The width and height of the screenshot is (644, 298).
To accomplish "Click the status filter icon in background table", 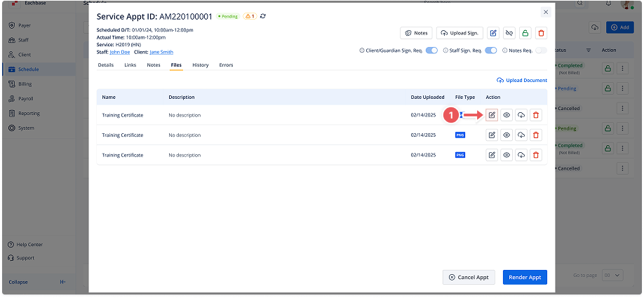I will pyautogui.click(x=588, y=50).
